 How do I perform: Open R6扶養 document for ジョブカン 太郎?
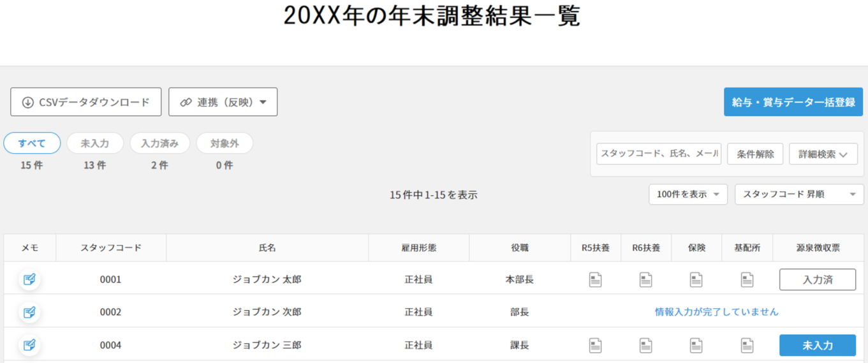click(645, 279)
